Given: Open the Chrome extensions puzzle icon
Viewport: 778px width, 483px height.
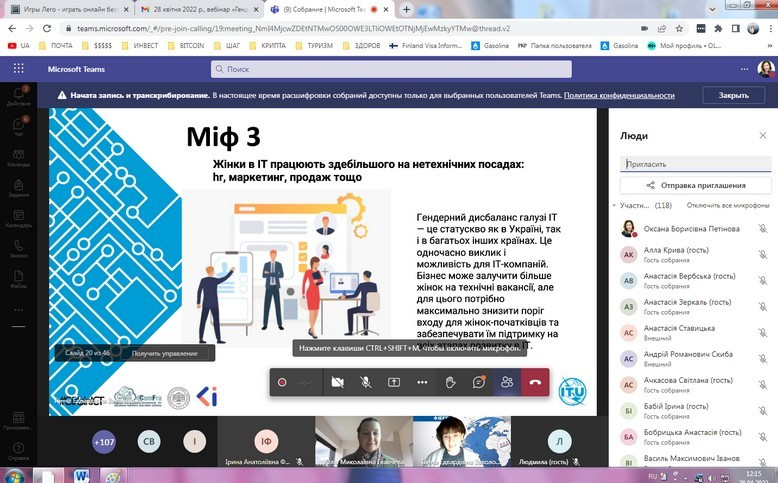Looking at the screenshot, I should click(718, 28).
